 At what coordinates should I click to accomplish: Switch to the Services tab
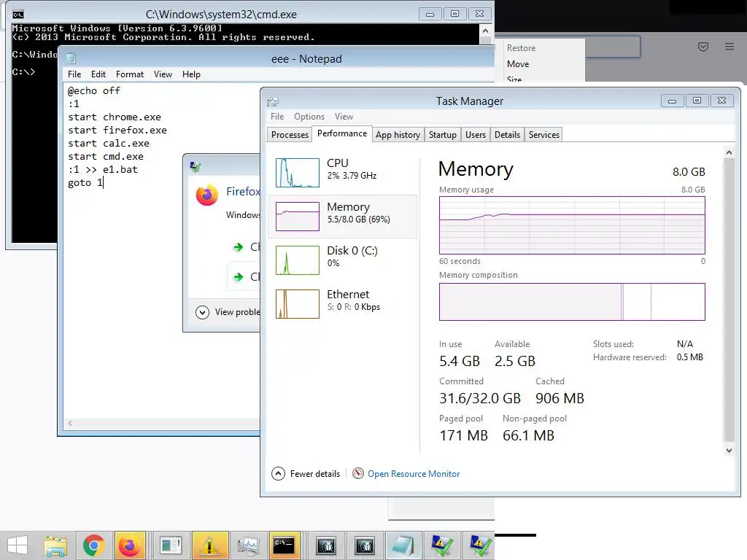coord(543,135)
